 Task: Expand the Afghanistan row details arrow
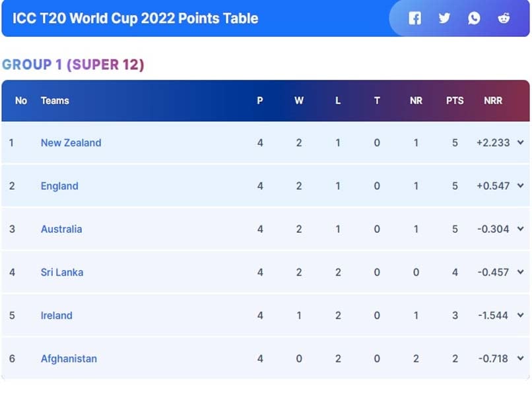click(520, 359)
